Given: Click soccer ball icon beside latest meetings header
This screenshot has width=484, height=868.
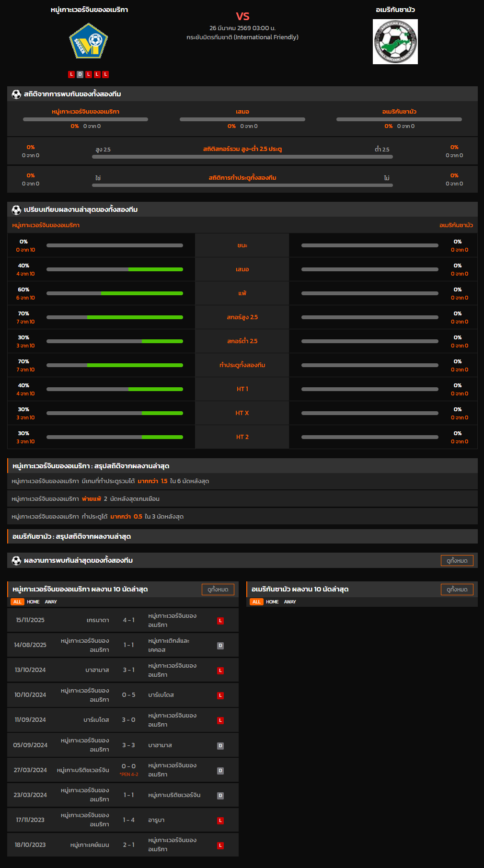Looking at the screenshot, I should coord(16,560).
